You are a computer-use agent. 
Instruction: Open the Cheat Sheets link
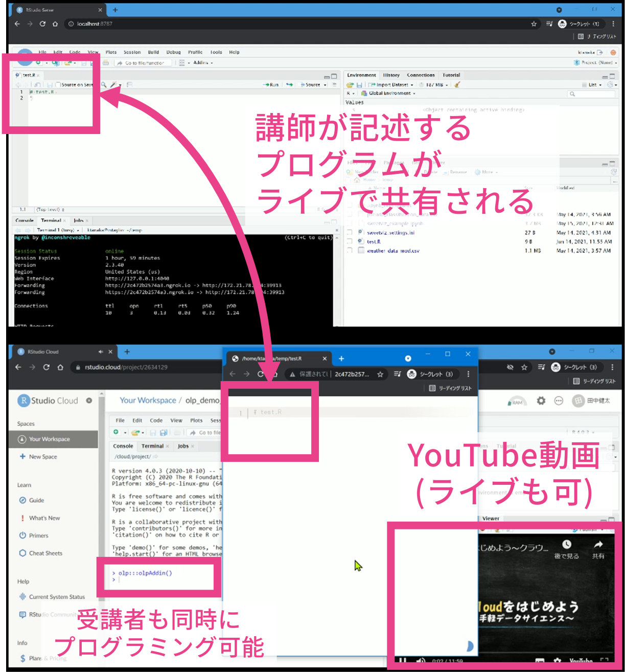41,553
